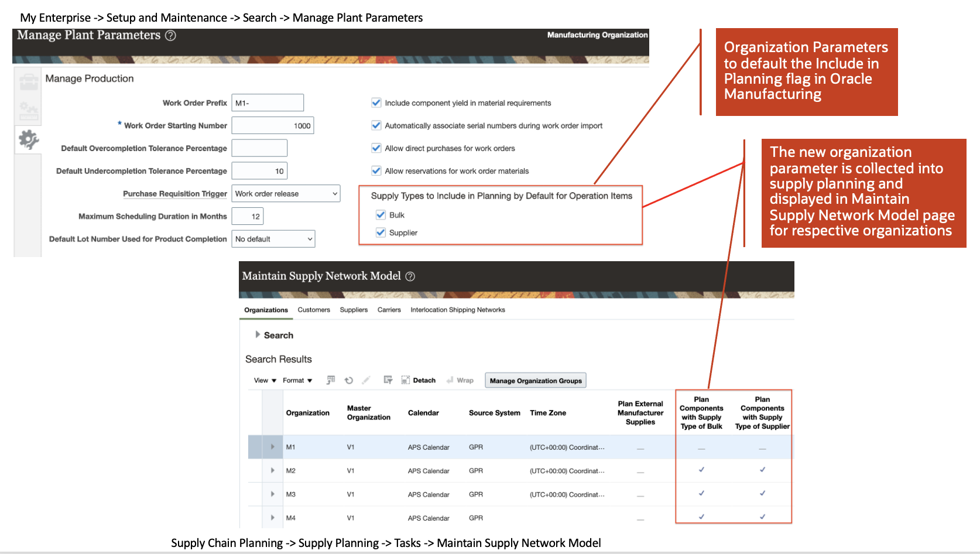Detach the search results table
Viewport: 980px width, 554px height.
[419, 380]
